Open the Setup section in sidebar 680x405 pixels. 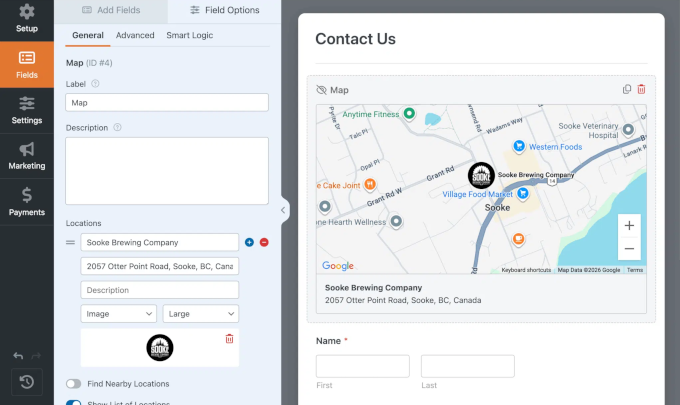pyautogui.click(x=27, y=18)
